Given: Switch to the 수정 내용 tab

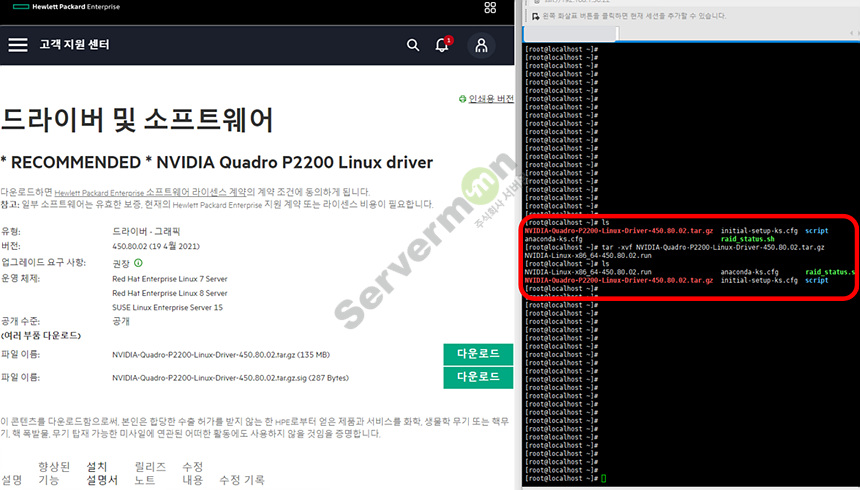Looking at the screenshot, I should click(x=193, y=473).
